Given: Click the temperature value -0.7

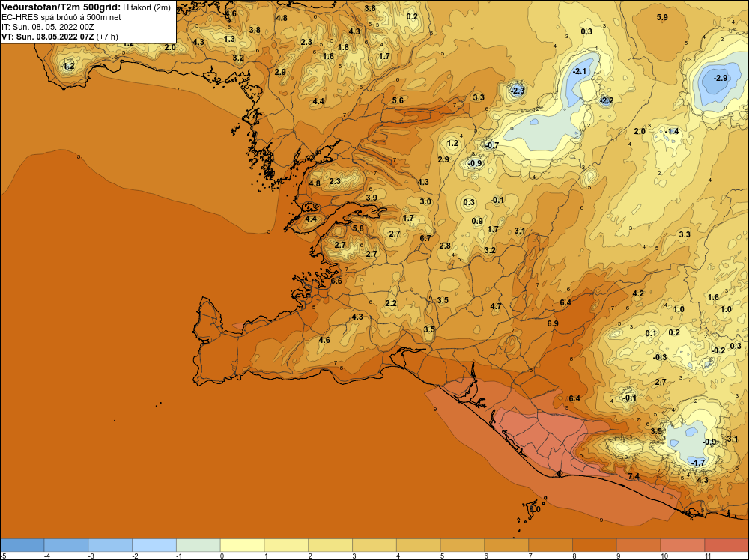Looking at the screenshot, I should pos(491,145).
